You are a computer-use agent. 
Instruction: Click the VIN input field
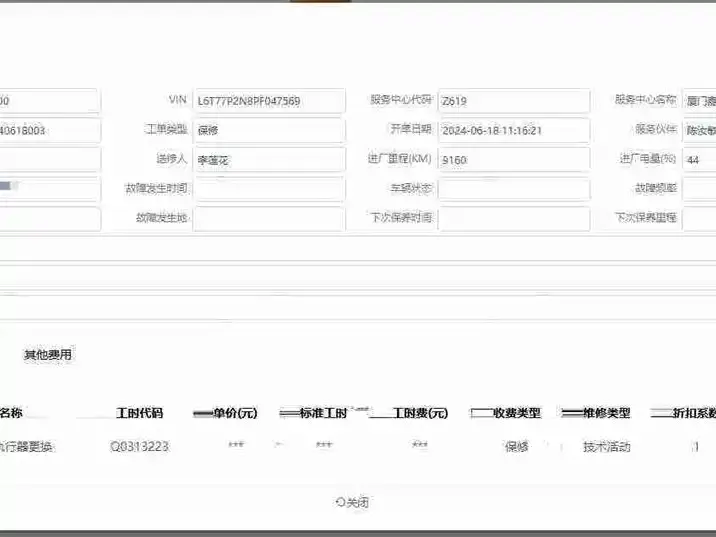pyautogui.click(x=269, y=101)
